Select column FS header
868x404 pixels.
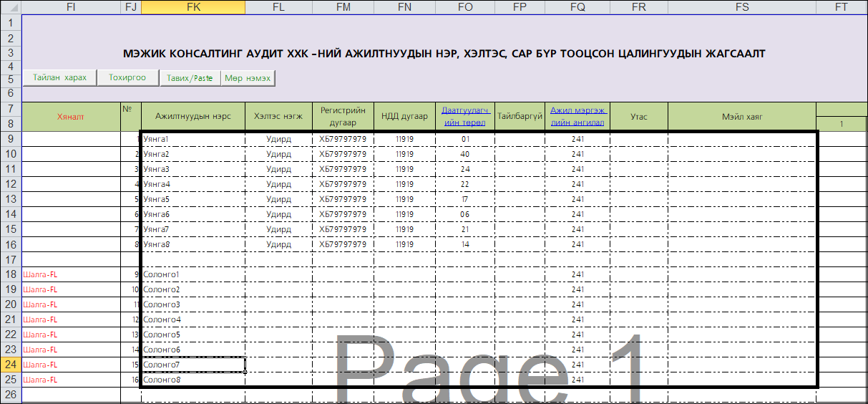click(x=741, y=7)
